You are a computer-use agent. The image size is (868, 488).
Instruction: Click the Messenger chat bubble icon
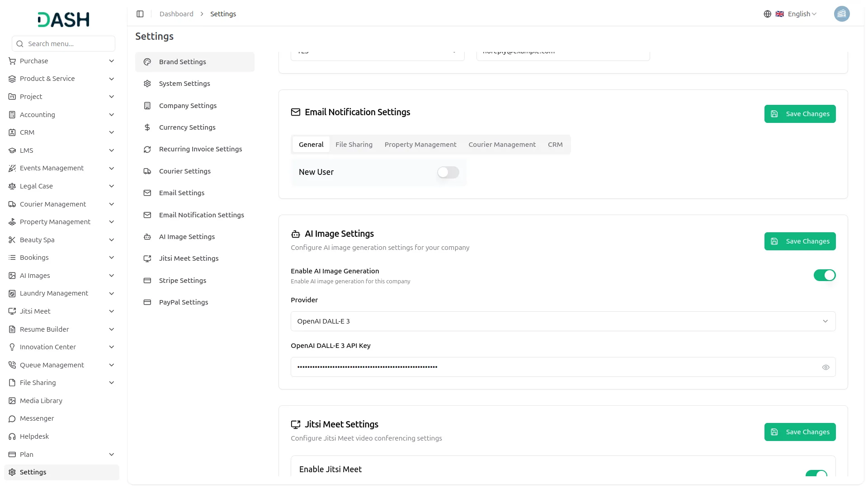(12, 418)
